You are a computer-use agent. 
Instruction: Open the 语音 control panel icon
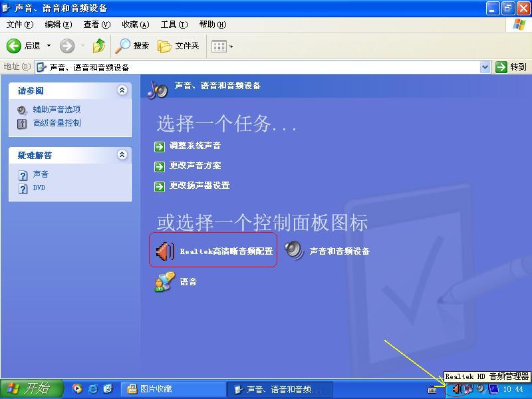(165, 281)
